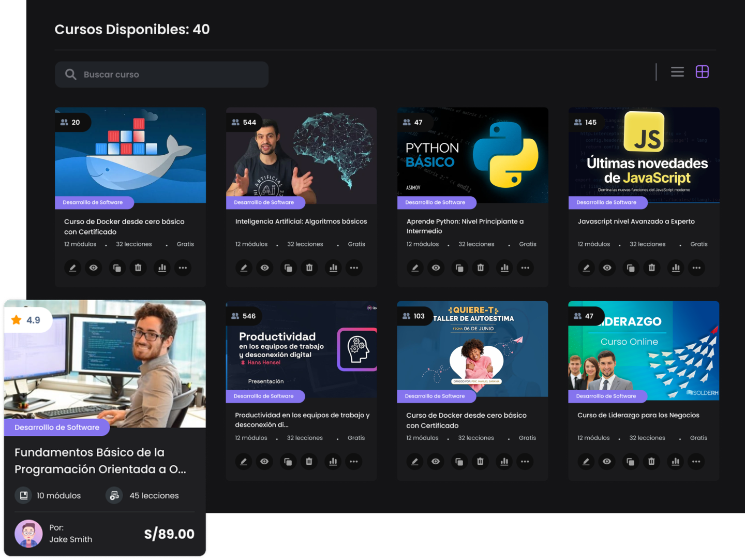View stats for Productividad en los equipos
745x560 pixels.
(333, 461)
